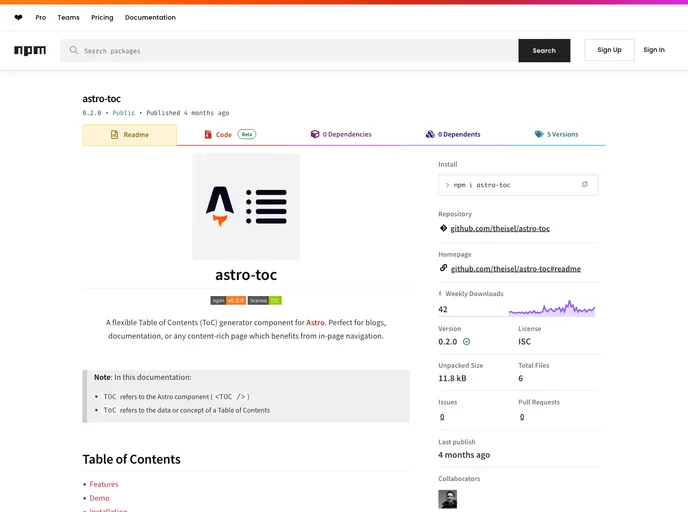Go to the Pricing page
Image resolution: width=688 pixels, height=512 pixels.
[x=102, y=18]
